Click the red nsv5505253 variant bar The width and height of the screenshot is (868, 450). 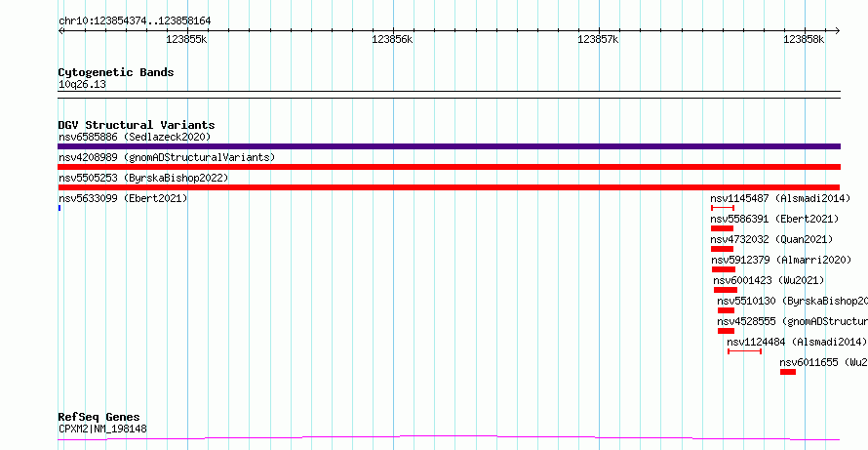(x=449, y=187)
